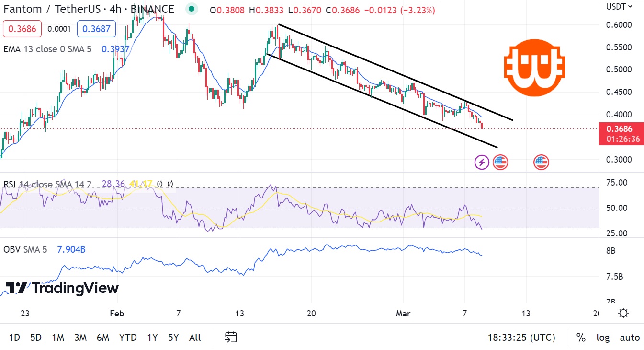Click the first US flag event marker
The image size is (644, 350).
pos(500,163)
